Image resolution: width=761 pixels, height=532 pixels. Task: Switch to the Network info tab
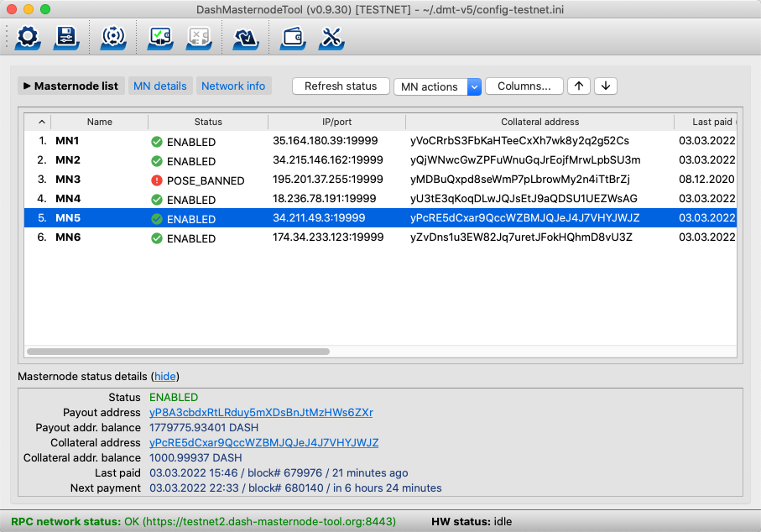point(233,86)
